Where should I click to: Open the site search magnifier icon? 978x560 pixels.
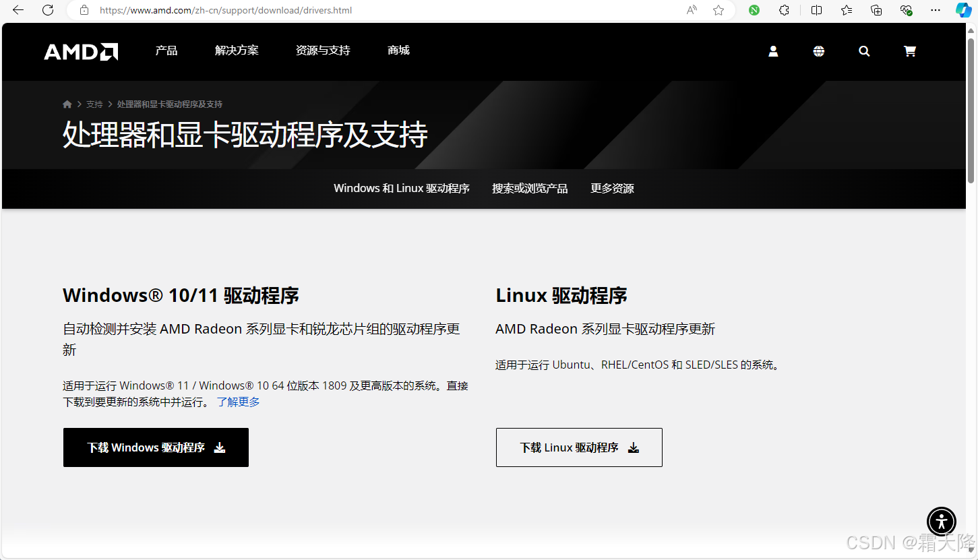864,51
